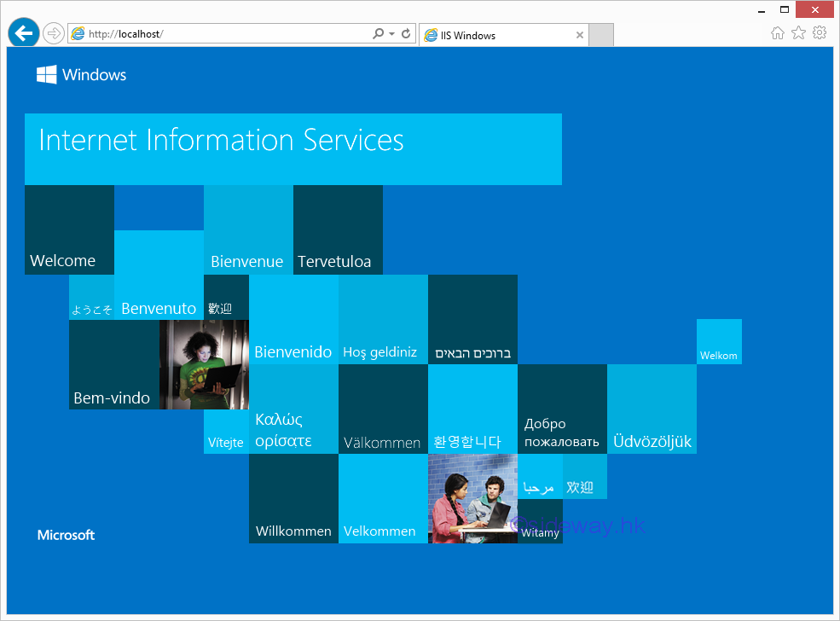
Task: Click the search magnifier in address bar
Action: [x=378, y=34]
